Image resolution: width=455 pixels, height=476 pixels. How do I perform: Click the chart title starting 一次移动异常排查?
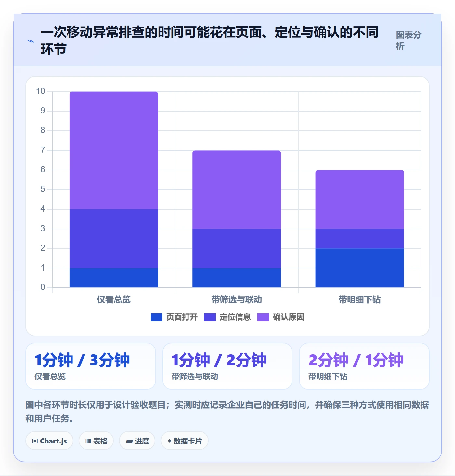click(210, 40)
